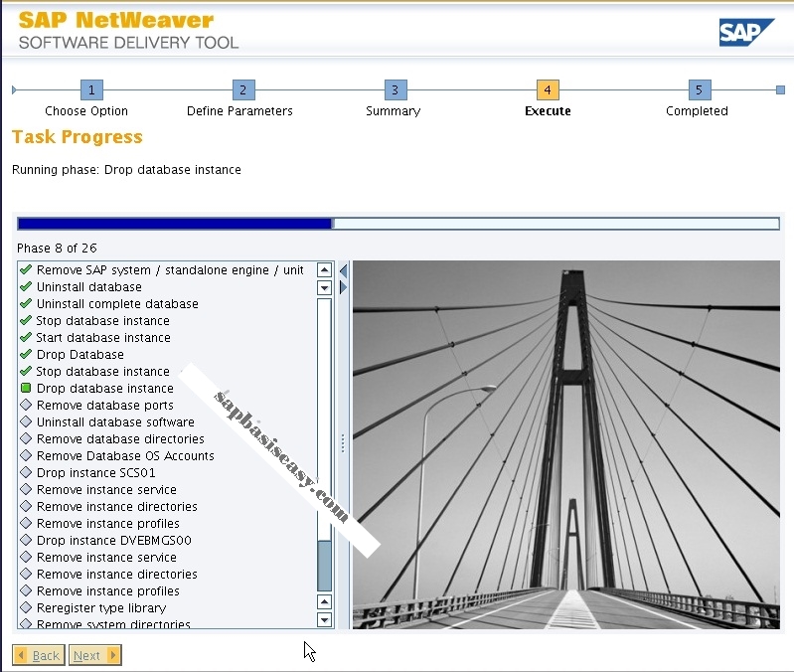Click the SAP logo
This screenshot has width=794, height=672.
[746, 33]
